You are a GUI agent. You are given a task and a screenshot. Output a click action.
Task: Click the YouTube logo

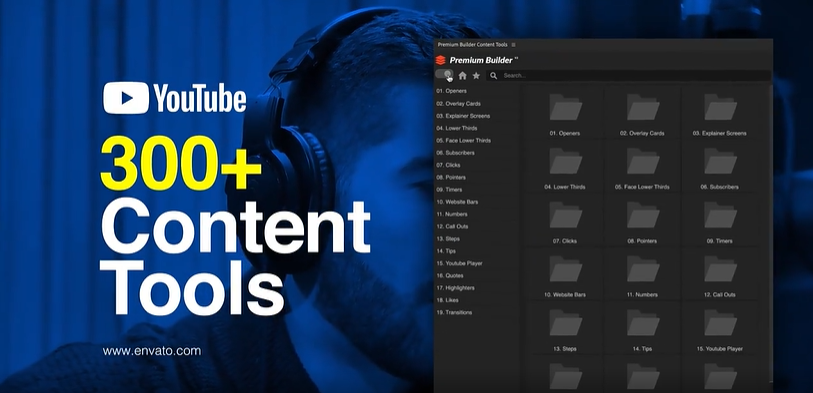pyautogui.click(x=175, y=98)
